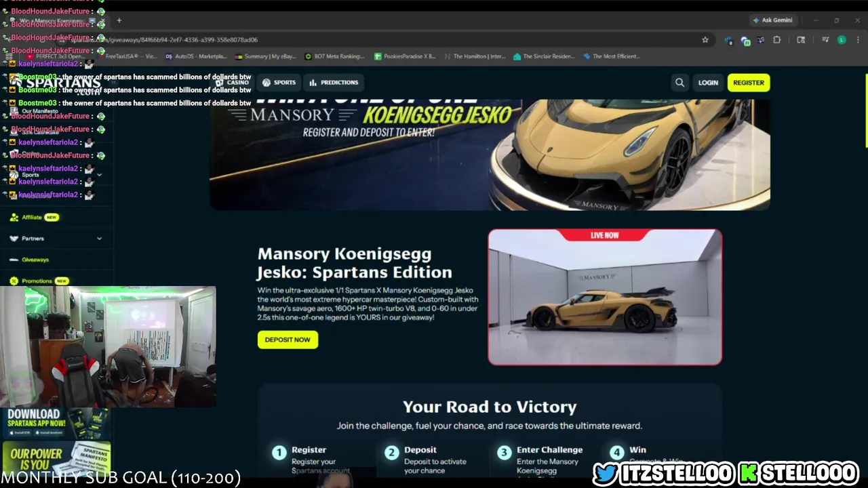
Task: Click the Giveaways car icon
Action: 14,260
